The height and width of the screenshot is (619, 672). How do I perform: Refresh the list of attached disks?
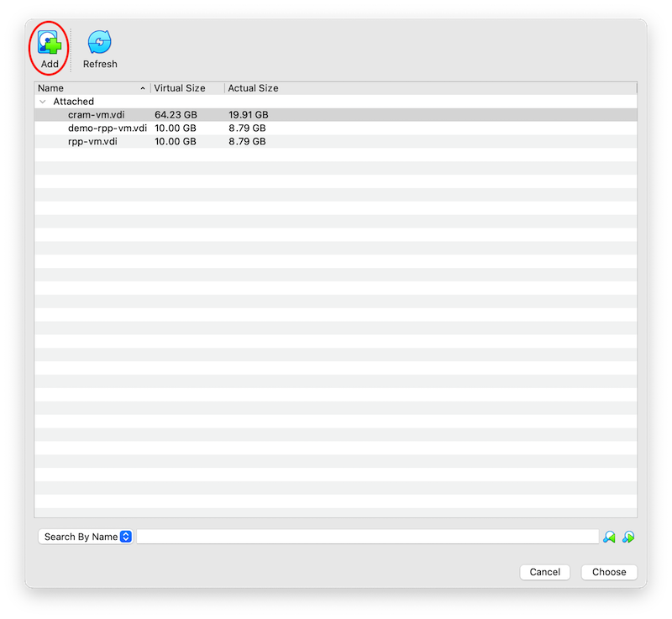coord(100,39)
